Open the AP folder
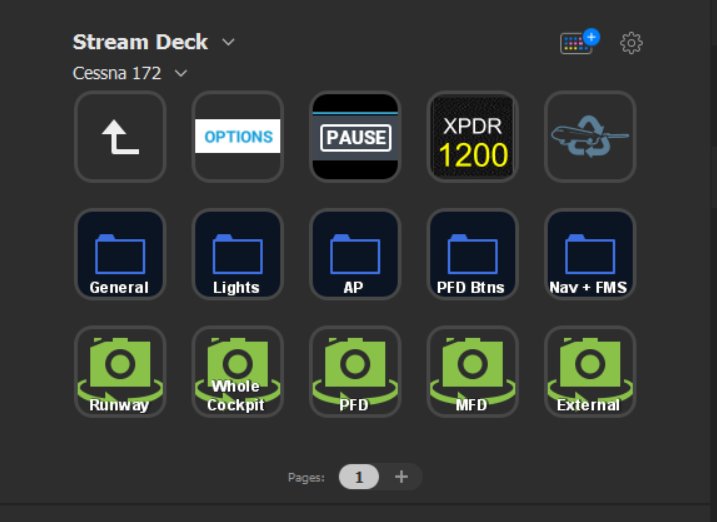This screenshot has height=522, width=717. 355,254
